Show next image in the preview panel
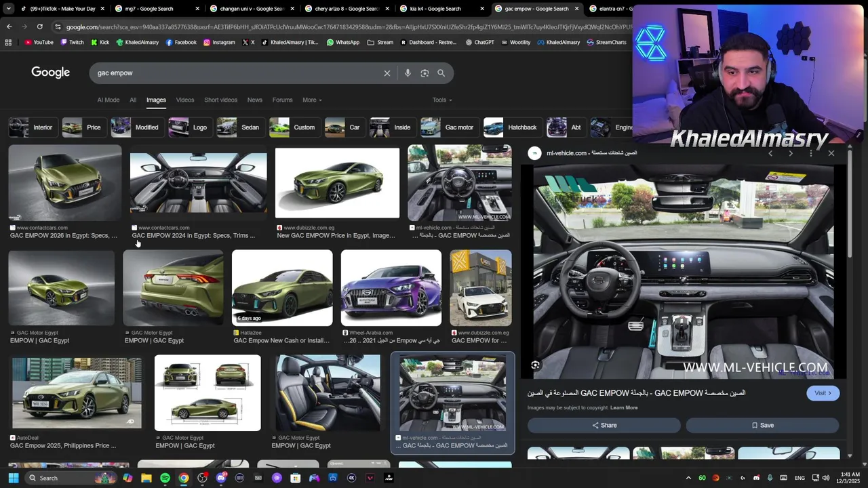 [791, 153]
